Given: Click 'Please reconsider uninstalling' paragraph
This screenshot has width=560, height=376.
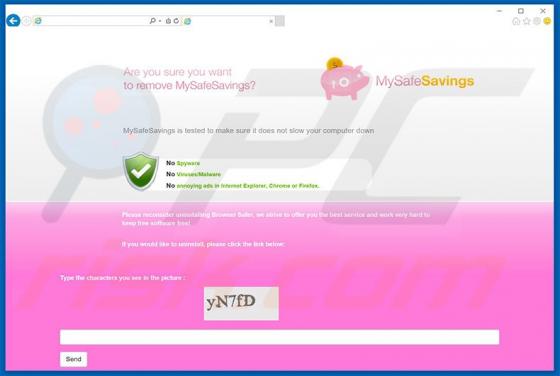Looking at the screenshot, I should (x=276, y=219).
